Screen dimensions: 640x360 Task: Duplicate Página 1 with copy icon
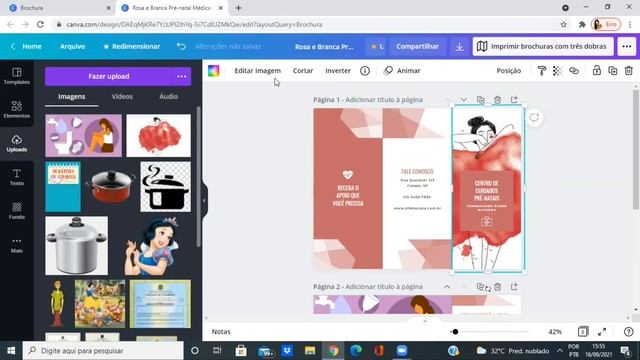(480, 100)
